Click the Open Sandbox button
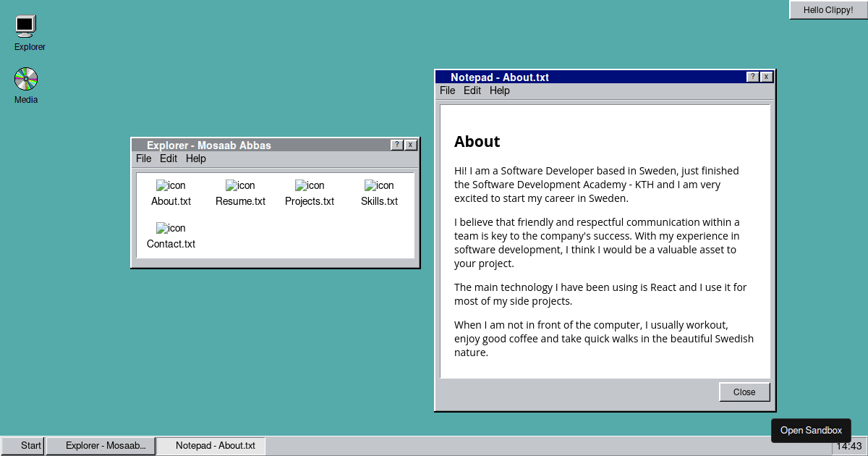The width and height of the screenshot is (868, 456). pyautogui.click(x=811, y=430)
